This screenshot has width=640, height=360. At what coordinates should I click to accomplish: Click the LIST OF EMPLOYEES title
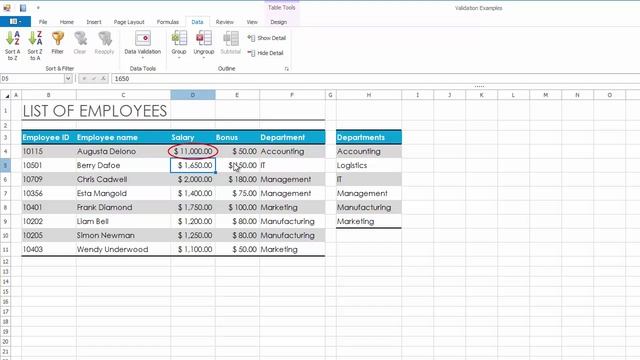[95, 111]
